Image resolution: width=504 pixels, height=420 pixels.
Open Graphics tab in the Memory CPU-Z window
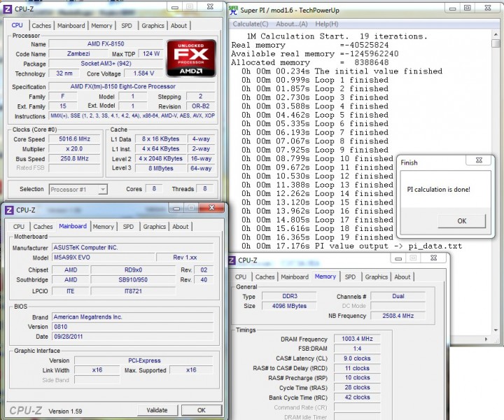(x=377, y=277)
